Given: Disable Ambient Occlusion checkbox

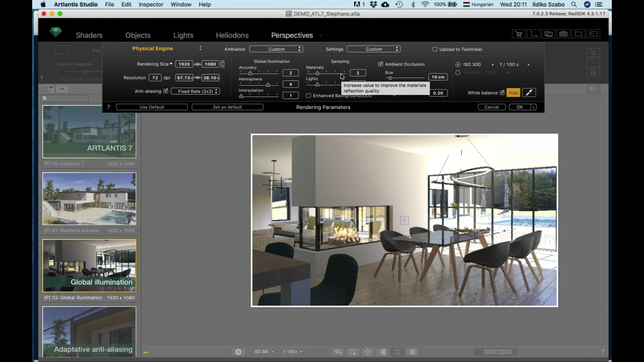Looking at the screenshot, I should 380,64.
